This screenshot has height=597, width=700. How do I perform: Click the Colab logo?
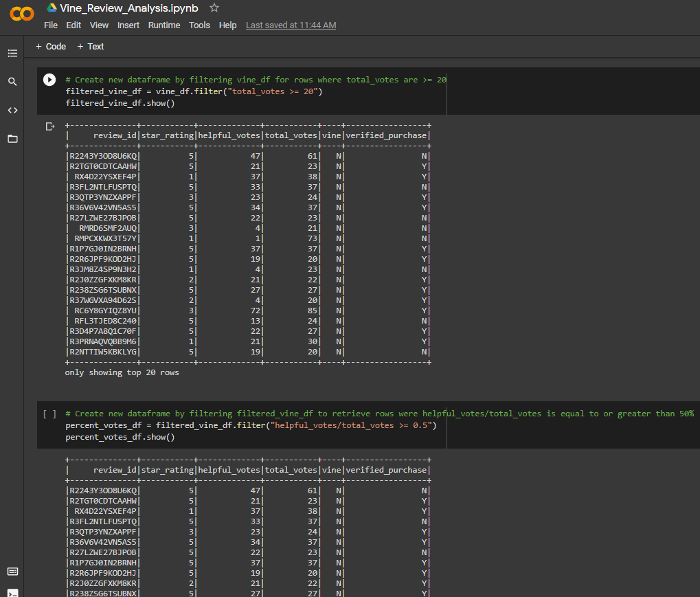tap(21, 13)
